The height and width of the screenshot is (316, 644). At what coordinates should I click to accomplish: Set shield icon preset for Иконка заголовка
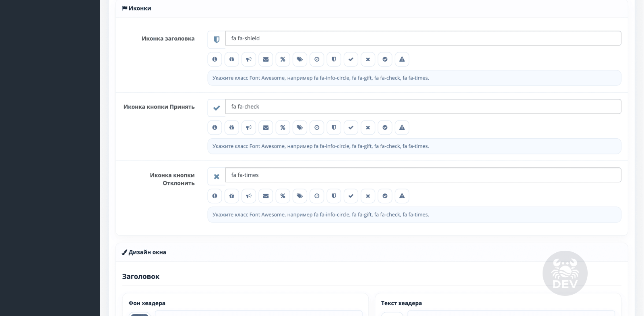tap(334, 59)
